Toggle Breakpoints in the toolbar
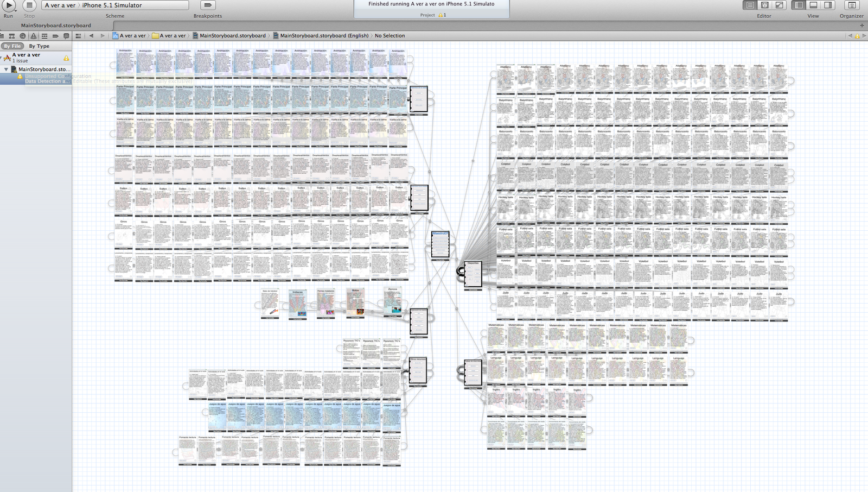Screen dimensions: 868x492 pyautogui.click(x=207, y=5)
